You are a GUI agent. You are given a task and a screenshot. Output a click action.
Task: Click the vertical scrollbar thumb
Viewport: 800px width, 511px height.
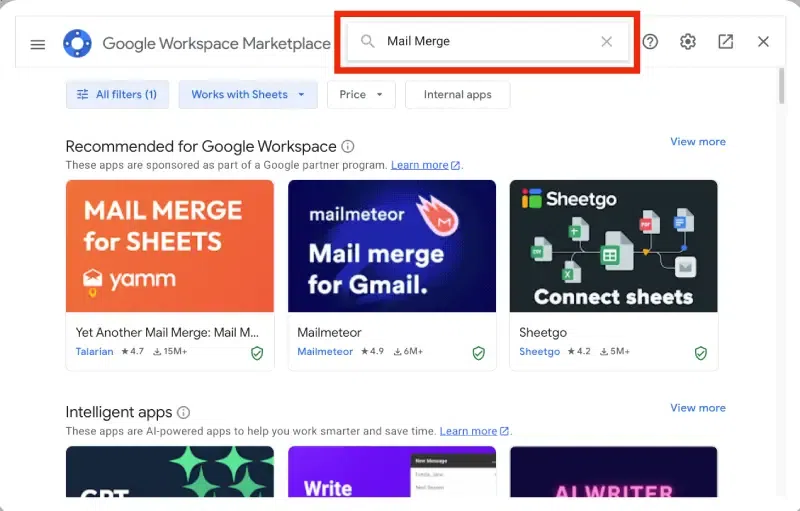[782, 87]
